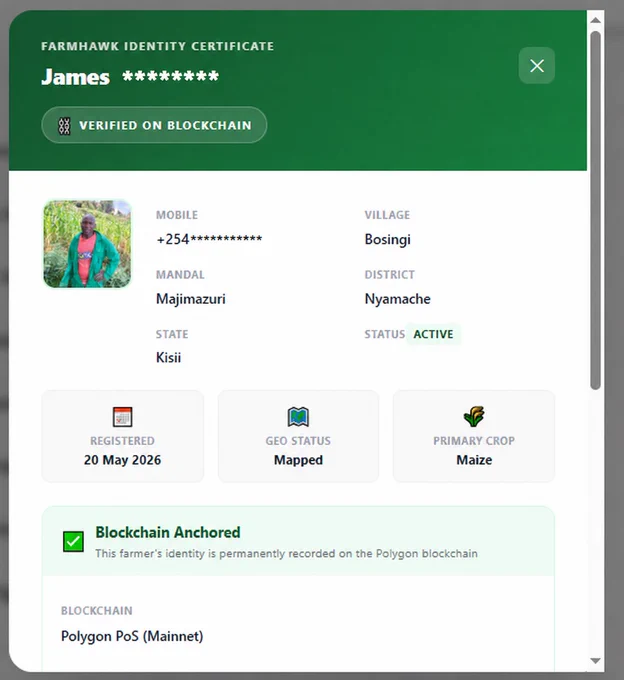The height and width of the screenshot is (680, 624).
Task: Click the district value Nyamache
Action: (398, 299)
